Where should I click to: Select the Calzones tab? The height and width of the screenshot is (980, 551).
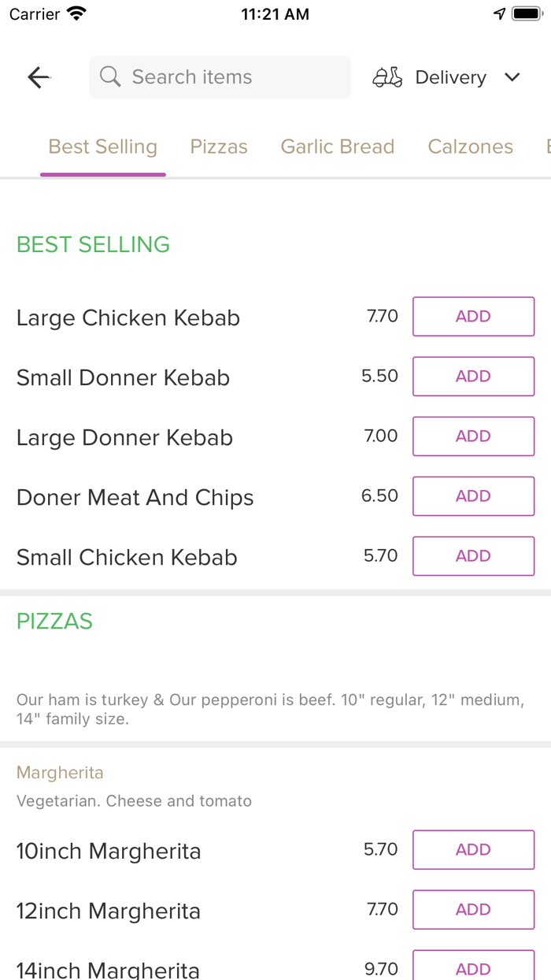pos(470,147)
